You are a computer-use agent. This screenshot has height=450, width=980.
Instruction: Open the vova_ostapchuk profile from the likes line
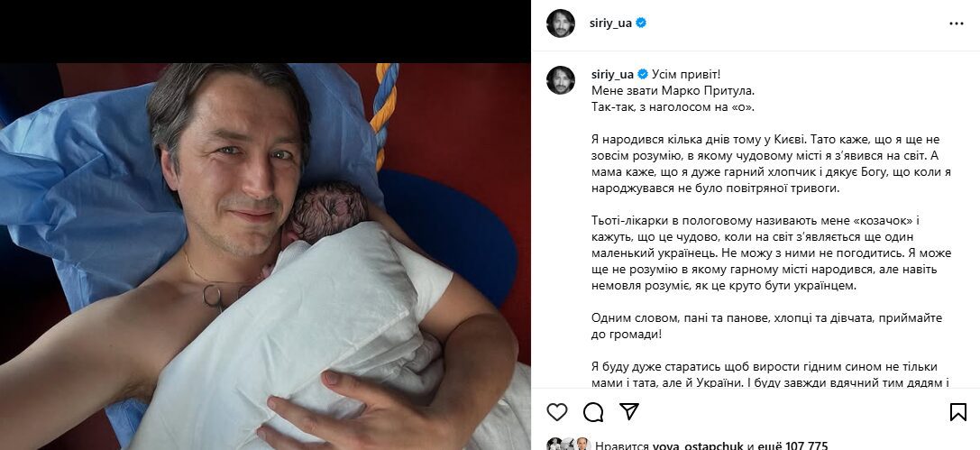point(698,445)
